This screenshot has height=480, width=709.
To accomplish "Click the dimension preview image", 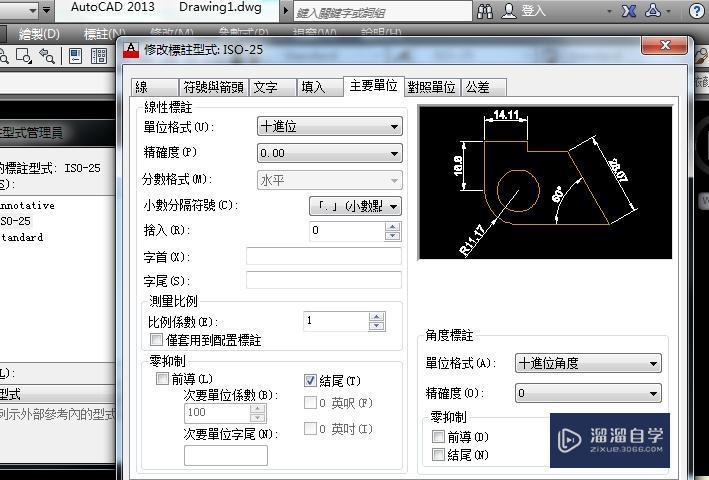I will (x=545, y=183).
